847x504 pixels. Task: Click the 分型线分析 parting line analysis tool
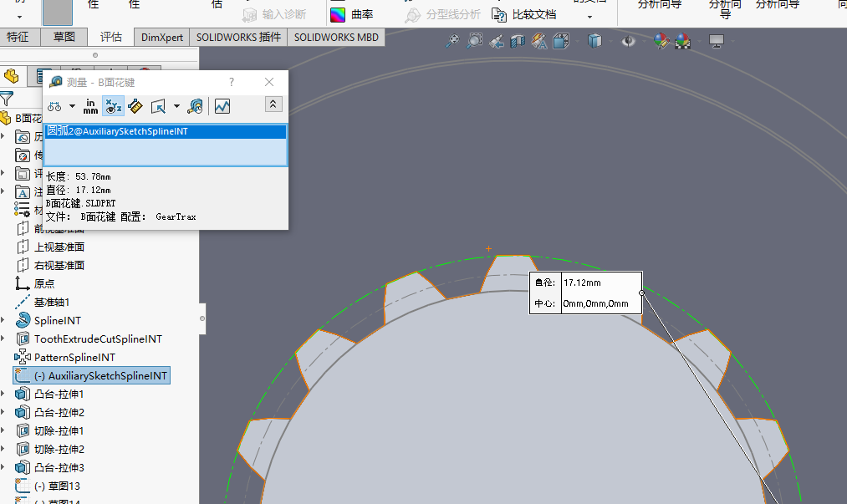pos(443,14)
